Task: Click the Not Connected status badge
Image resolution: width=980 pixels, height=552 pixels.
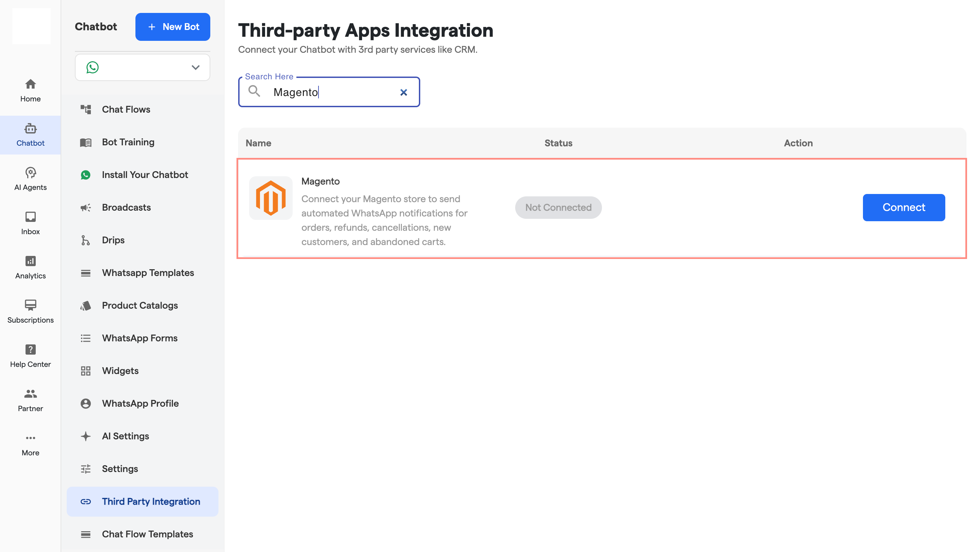Action: [x=558, y=207]
